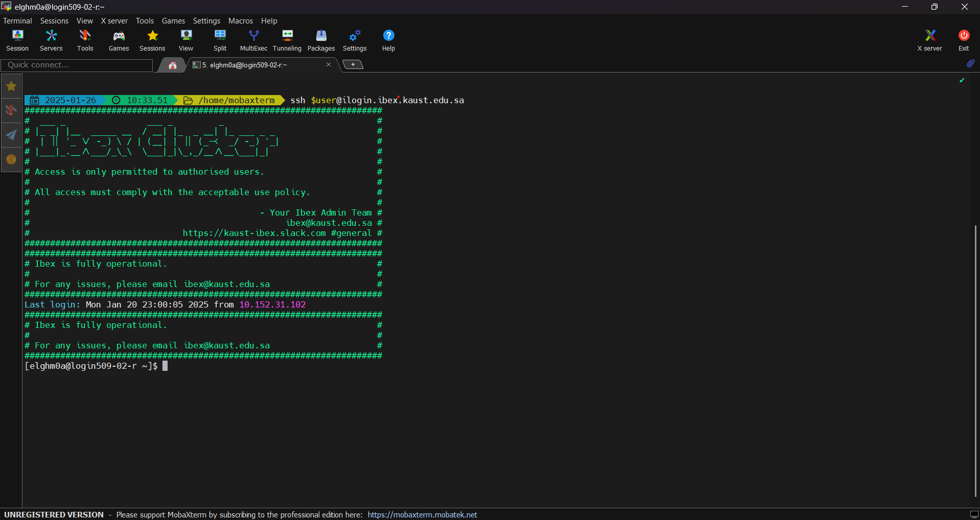Add a new tab with plus button
Image resolution: width=980 pixels, height=520 pixels.
click(x=353, y=64)
